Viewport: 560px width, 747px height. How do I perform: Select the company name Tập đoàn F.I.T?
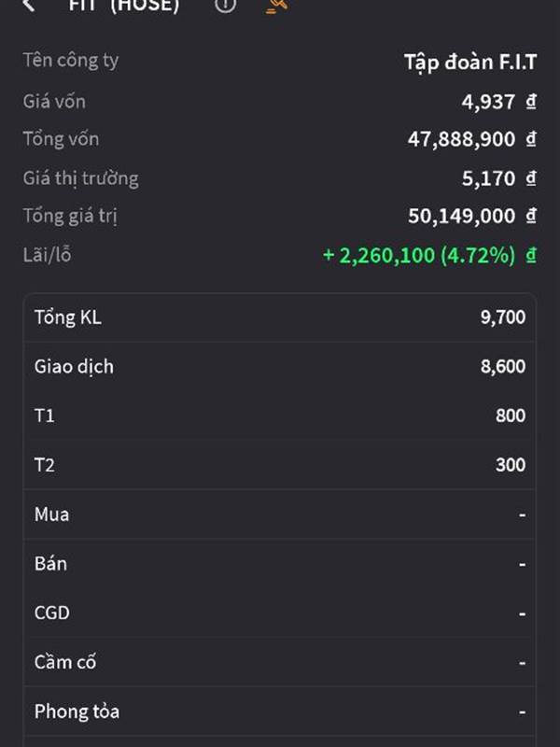tap(469, 63)
